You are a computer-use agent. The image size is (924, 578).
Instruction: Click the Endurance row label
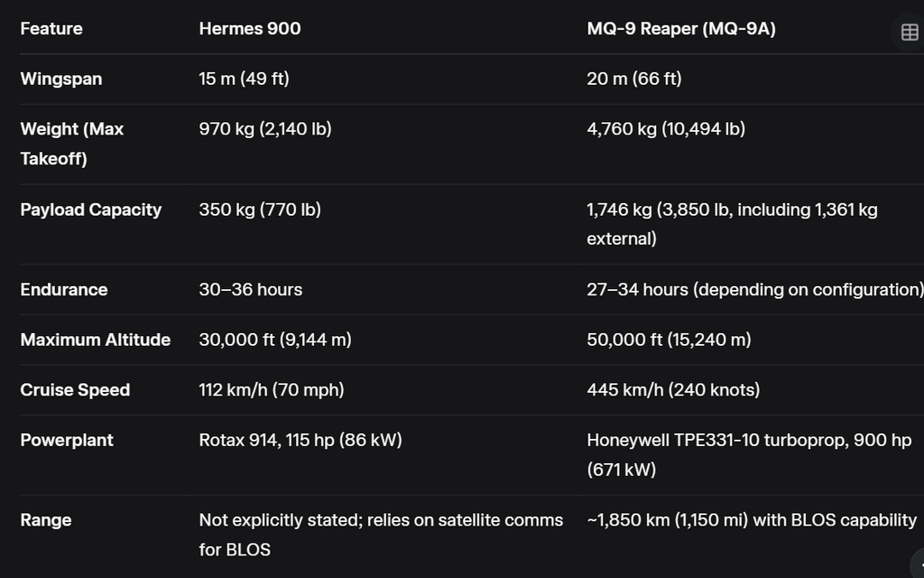64,290
